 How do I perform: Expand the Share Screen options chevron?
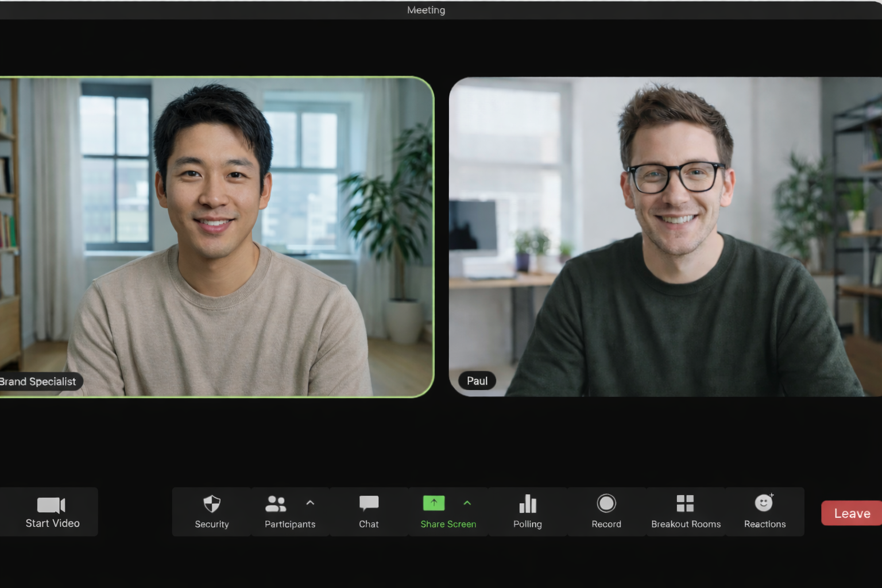point(467,503)
